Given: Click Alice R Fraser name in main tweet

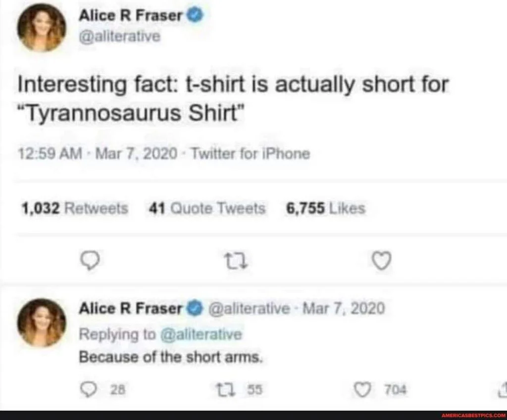Looking at the screenshot, I should pos(131,15).
